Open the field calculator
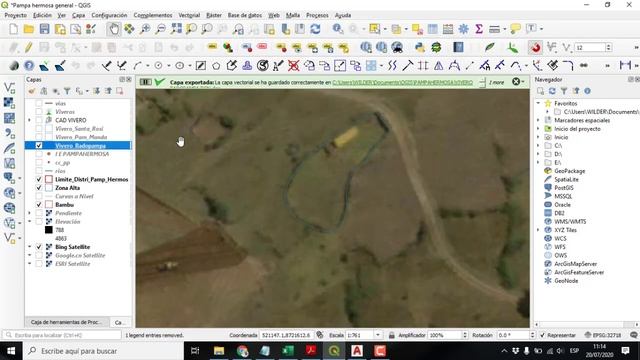The image size is (640, 360). pos(448,29)
